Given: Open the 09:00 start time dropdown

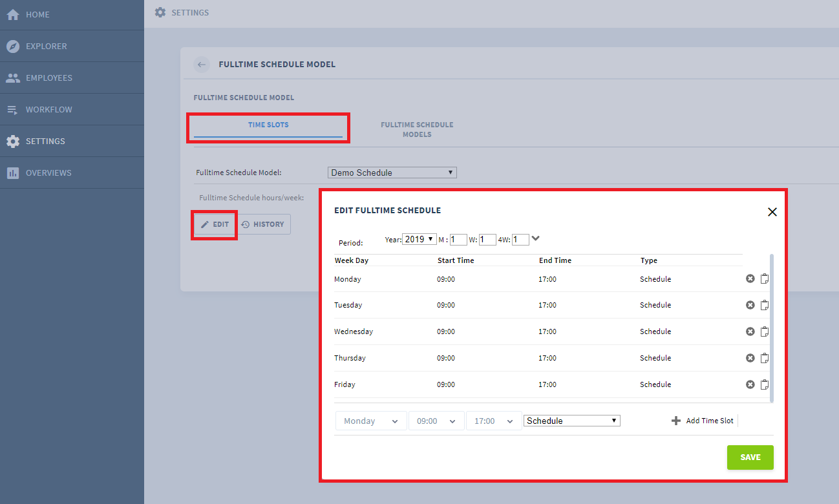Looking at the screenshot, I should 436,421.
